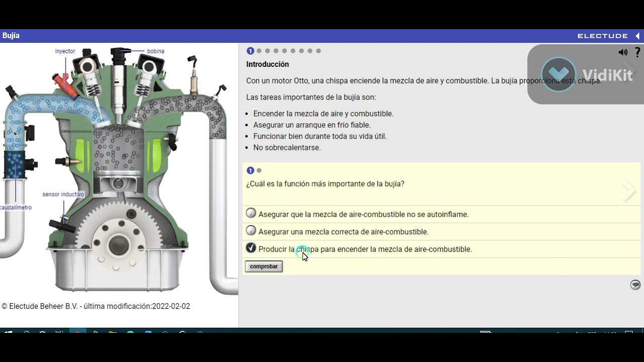The height and width of the screenshot is (362, 644).
Task: Collapse panel using arrow beside ELECTUDE logo
Action: pyautogui.click(x=637, y=36)
